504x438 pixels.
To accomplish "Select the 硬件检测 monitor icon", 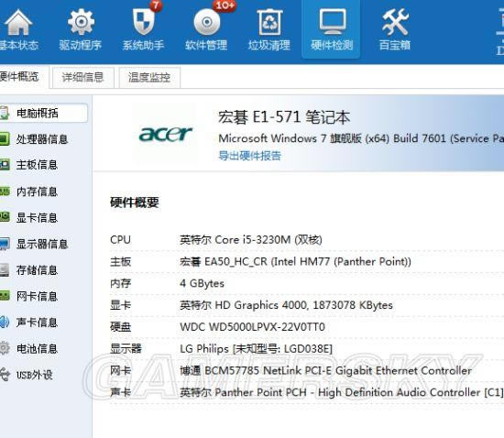I will tap(333, 22).
